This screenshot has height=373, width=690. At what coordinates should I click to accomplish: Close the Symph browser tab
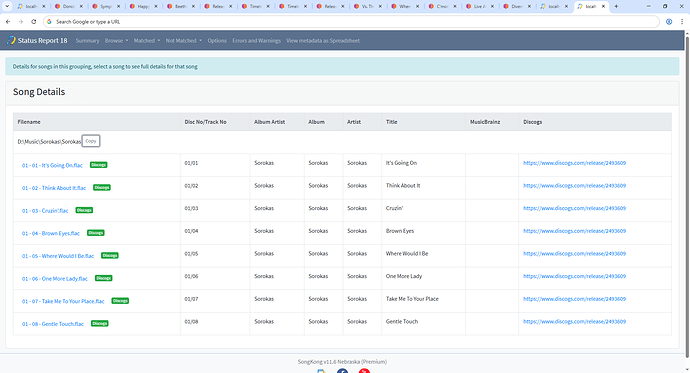tap(118, 6)
